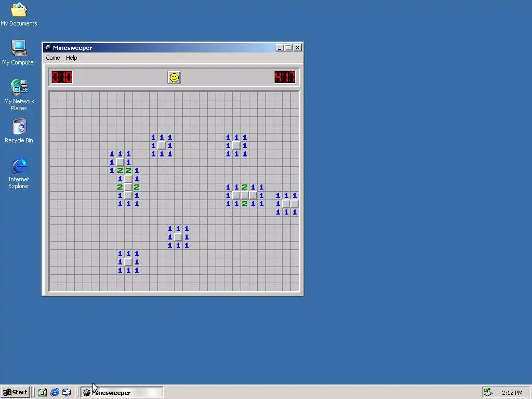Select the My Computer desktop icon

19,53
